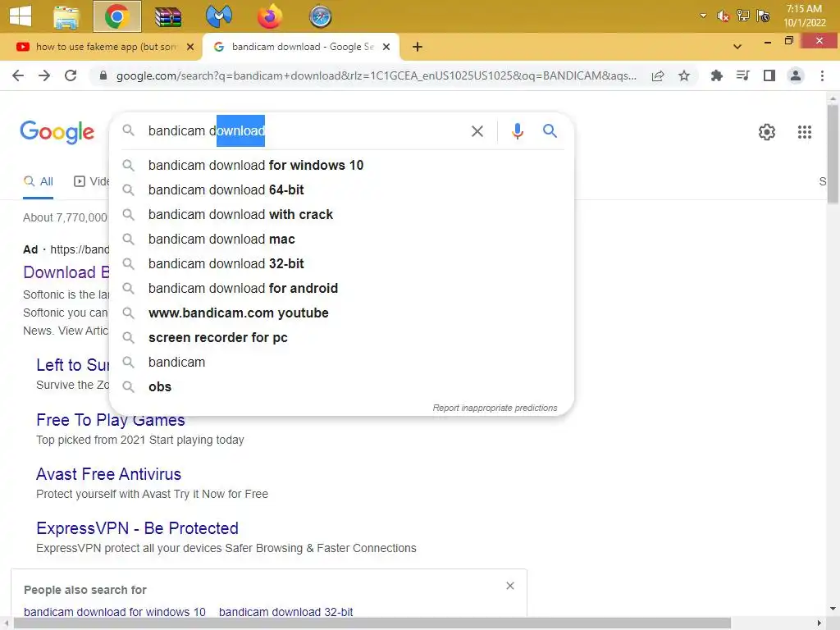Dismiss the People also search for box

[510, 586]
